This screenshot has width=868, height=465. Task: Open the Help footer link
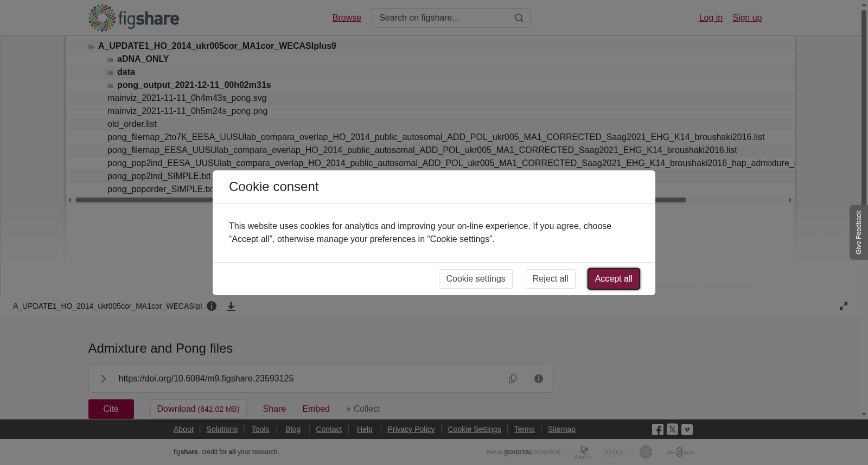[365, 429]
